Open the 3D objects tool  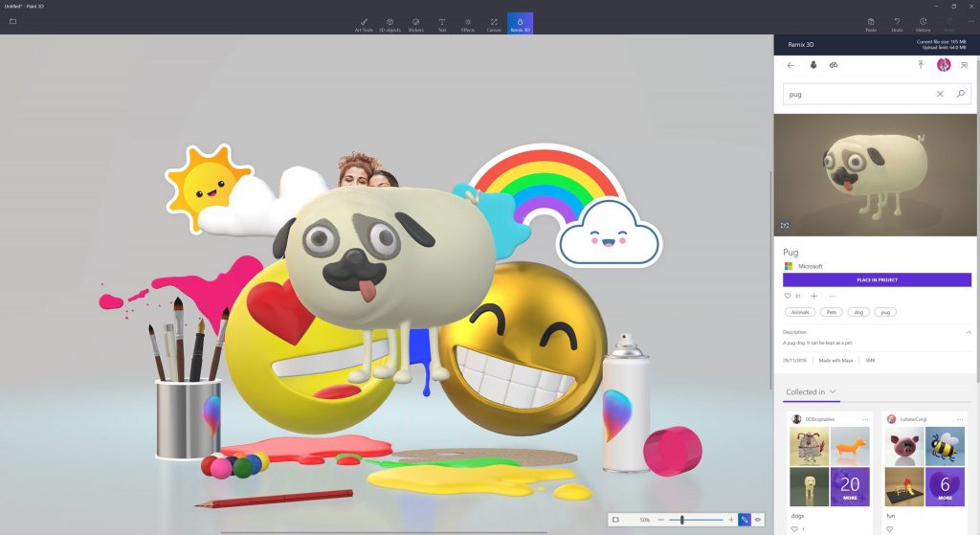(x=390, y=21)
